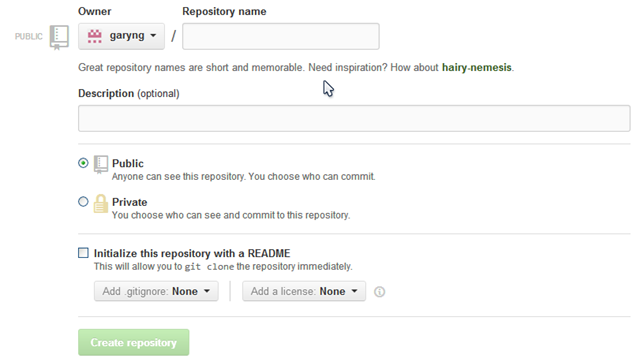Expand the Add a license dropdown
640x362 pixels.
pos(304,291)
